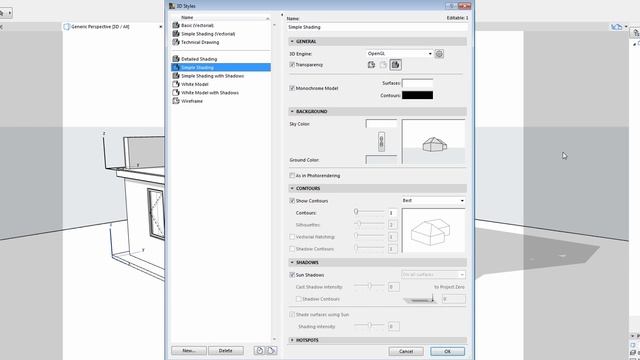Click the export styles icon at list bottom
This screenshot has height=360, width=640.
click(x=271, y=351)
